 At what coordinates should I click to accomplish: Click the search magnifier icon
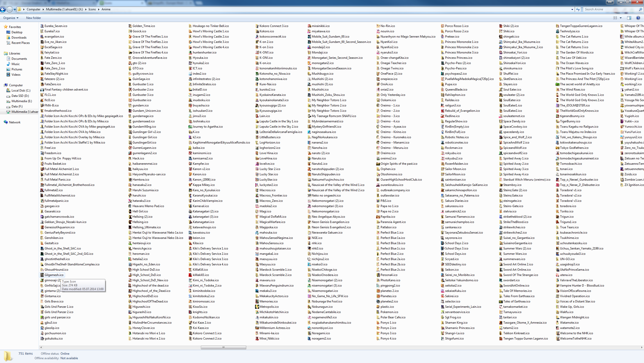(x=640, y=9)
